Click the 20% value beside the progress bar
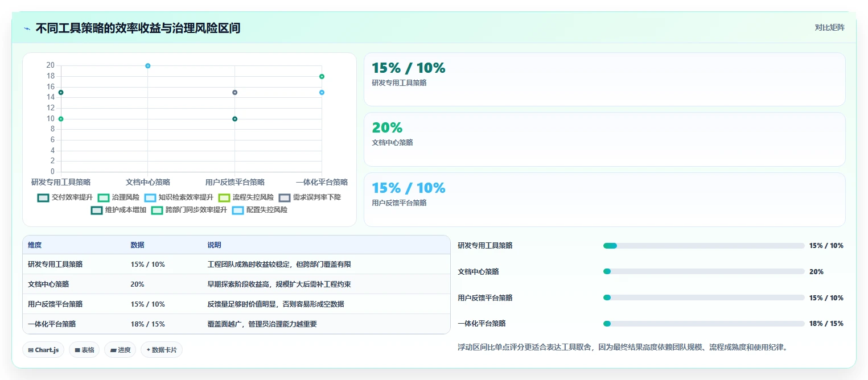This screenshot has height=380, width=868. 816,271
